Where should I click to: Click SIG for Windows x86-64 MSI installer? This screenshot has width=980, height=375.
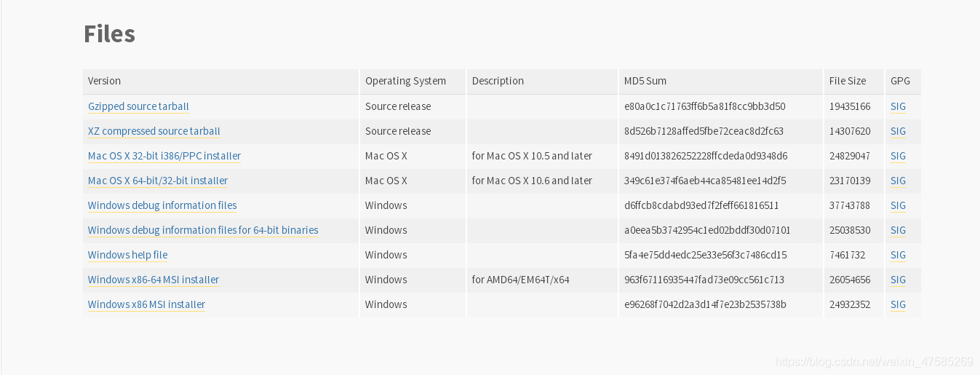[898, 280]
